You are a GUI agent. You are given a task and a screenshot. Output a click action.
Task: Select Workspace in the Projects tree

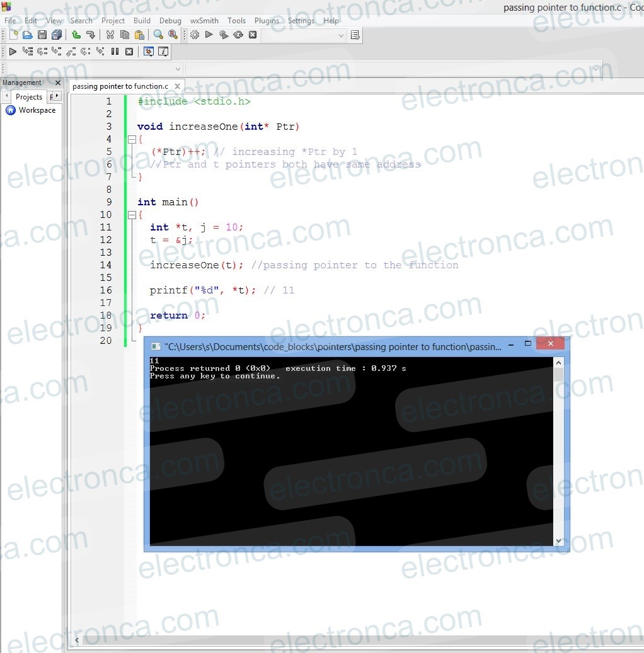(37, 110)
